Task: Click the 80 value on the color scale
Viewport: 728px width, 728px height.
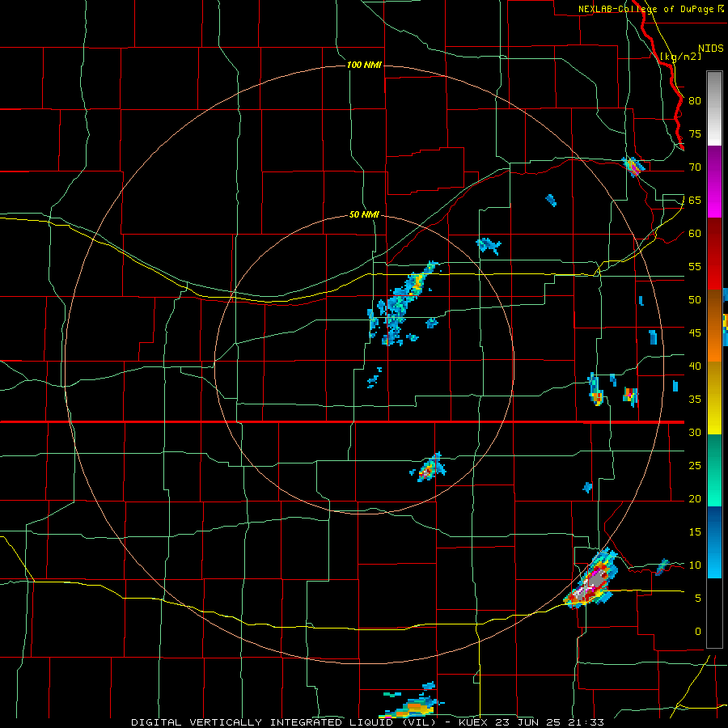Action: (x=695, y=101)
